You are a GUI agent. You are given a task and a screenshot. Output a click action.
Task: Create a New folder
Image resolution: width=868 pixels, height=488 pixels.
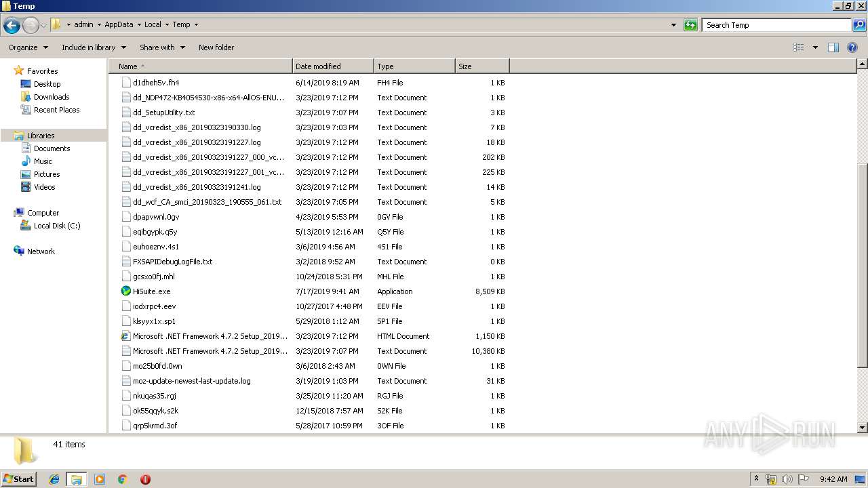(x=216, y=47)
